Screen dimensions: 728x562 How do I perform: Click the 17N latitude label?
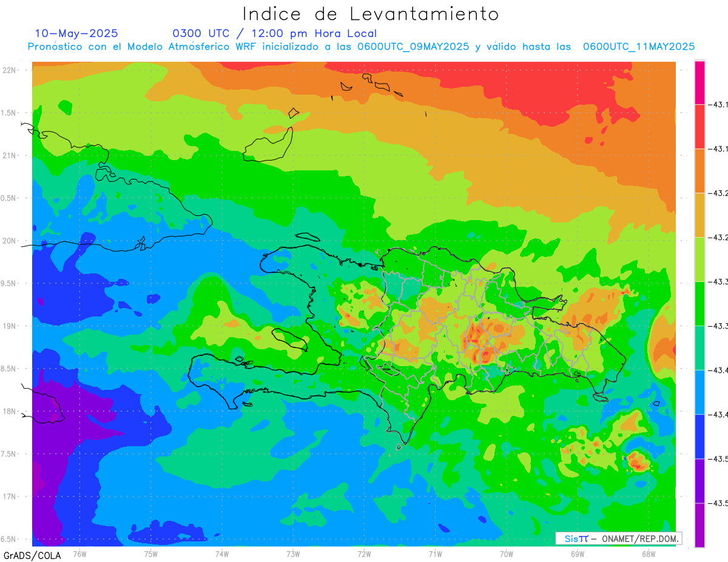pos(10,497)
